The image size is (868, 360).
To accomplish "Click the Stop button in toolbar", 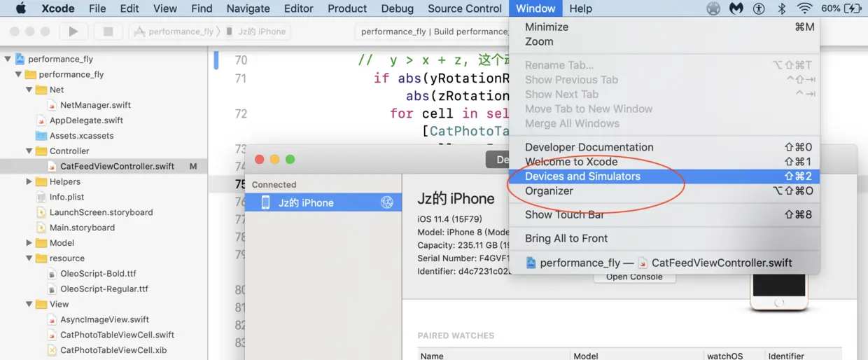I will click(x=108, y=32).
